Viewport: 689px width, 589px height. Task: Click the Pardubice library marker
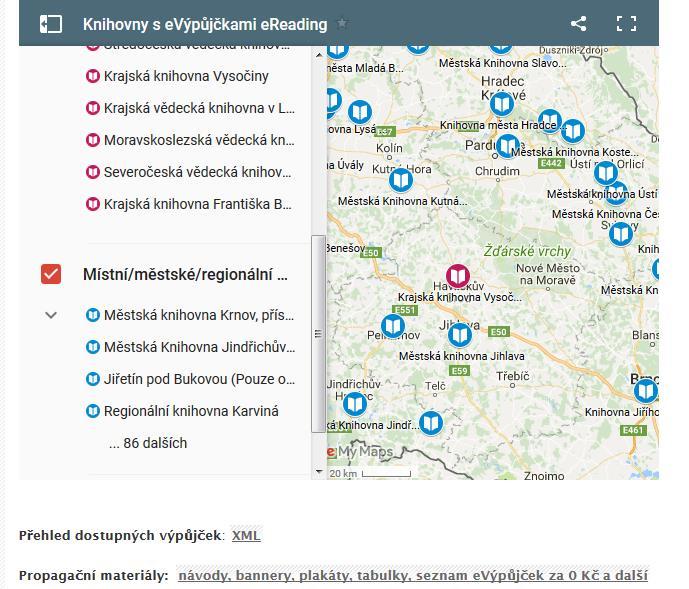pyautogui.click(x=508, y=145)
